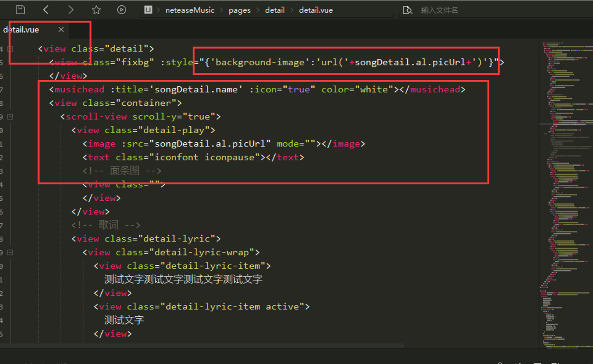Click songDetail.al.picUrl in the style binding

tap(410, 62)
